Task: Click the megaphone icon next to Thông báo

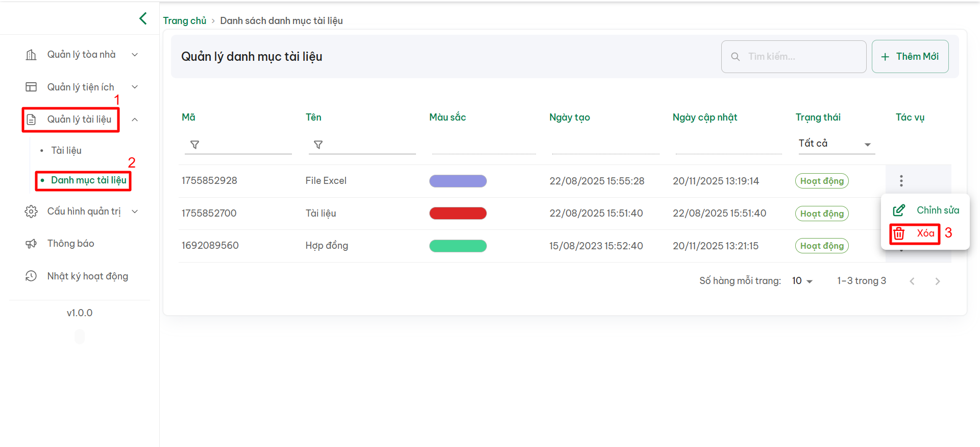Action: (31, 244)
